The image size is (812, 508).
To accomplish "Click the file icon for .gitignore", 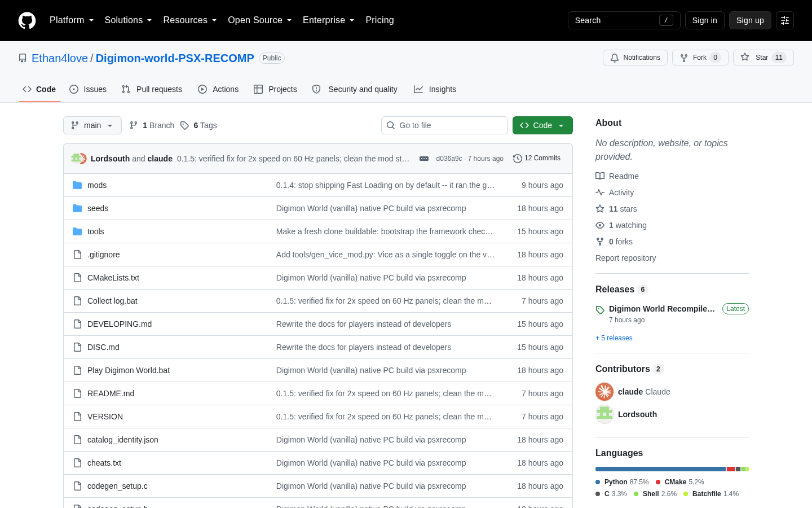I will [x=77, y=255].
